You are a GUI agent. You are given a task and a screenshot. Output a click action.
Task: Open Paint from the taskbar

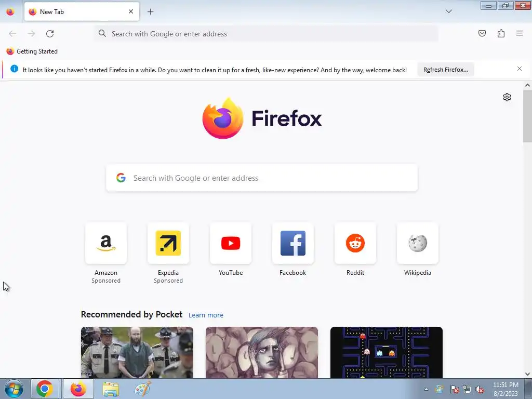143,389
